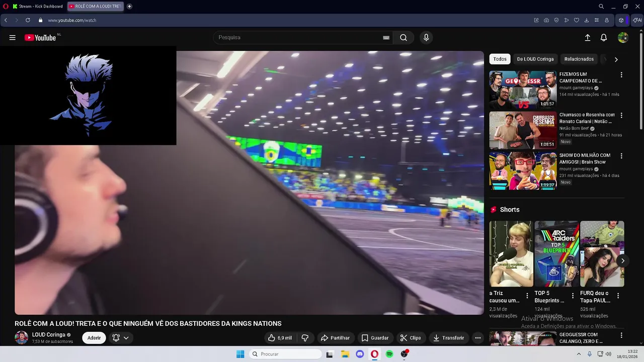
Task: Show hidden system tray icons chevron
Action: point(579,354)
